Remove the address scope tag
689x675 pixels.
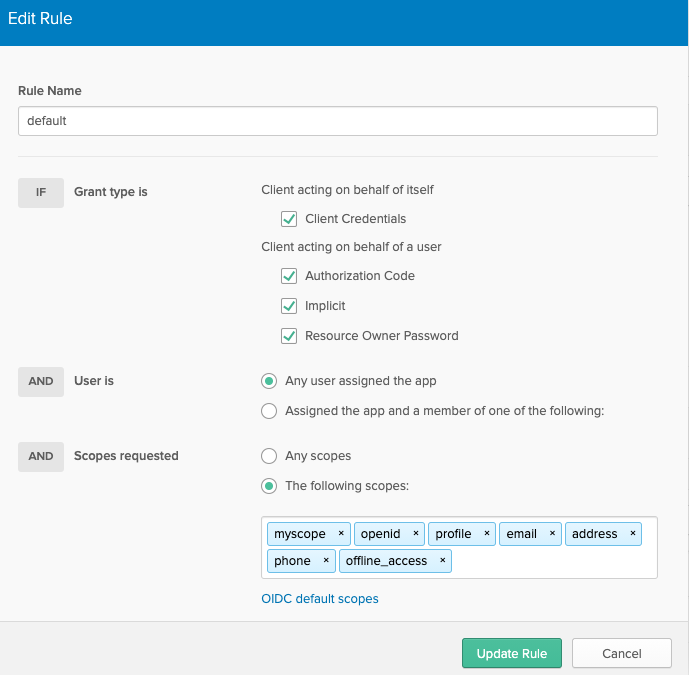point(633,533)
